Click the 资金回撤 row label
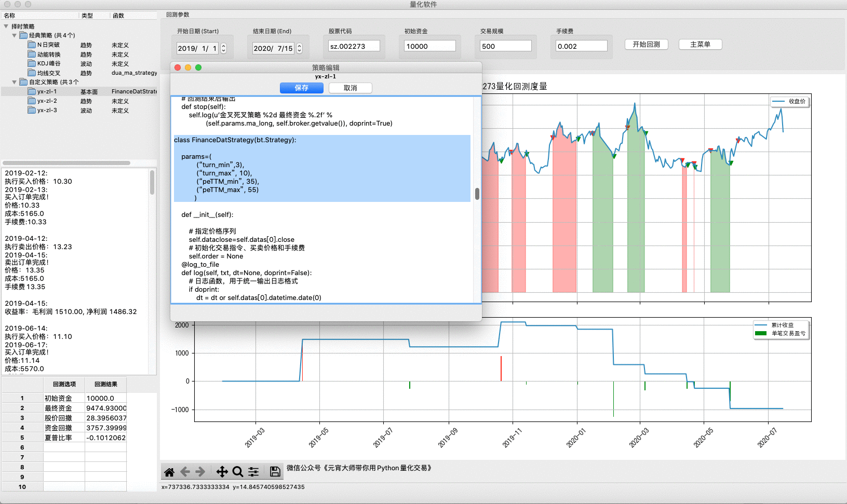The image size is (847, 504). [64, 428]
